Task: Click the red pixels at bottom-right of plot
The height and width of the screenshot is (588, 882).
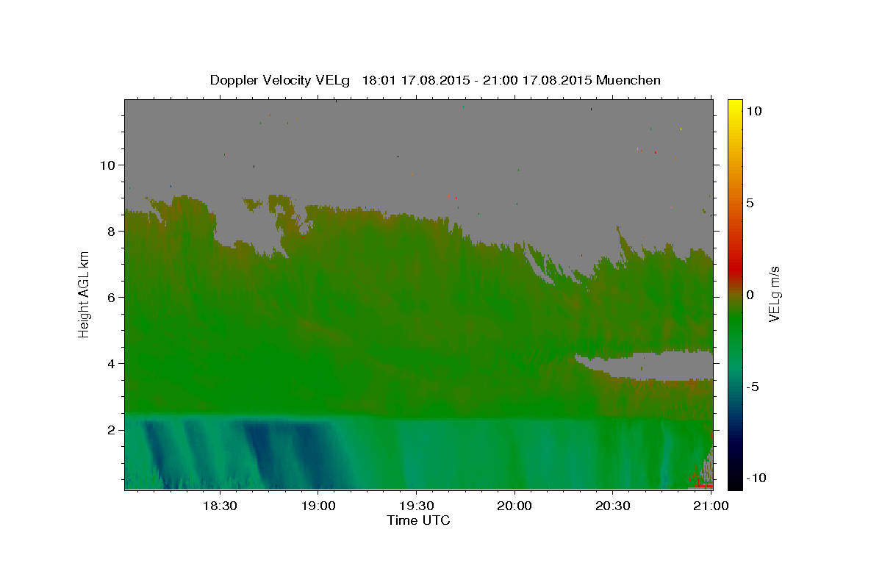Action: [703, 486]
